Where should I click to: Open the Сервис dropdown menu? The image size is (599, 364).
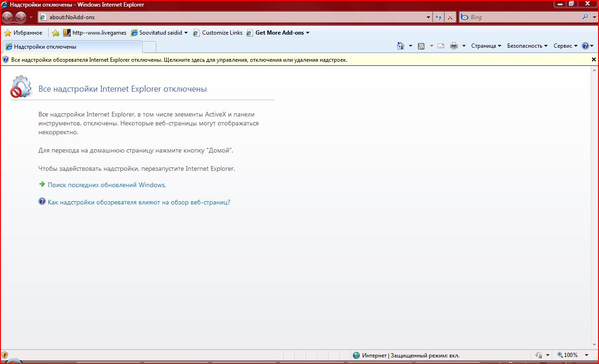[565, 46]
